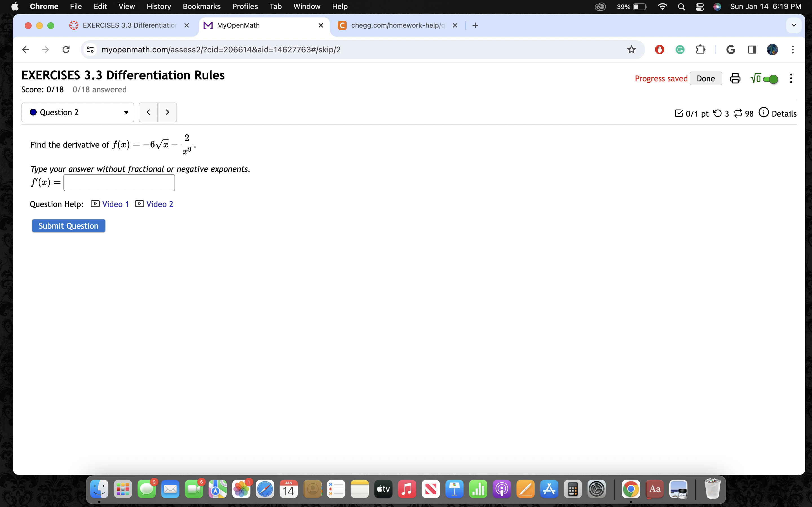Image resolution: width=812 pixels, height=507 pixels.
Task: Click the f'(x) answer input field
Action: point(119,183)
